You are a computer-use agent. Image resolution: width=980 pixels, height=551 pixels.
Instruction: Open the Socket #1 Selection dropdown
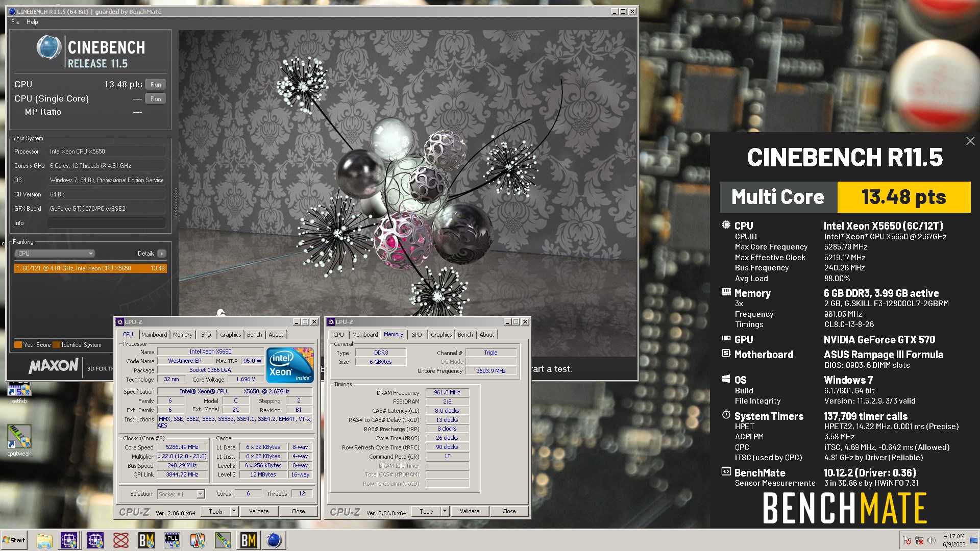click(x=181, y=494)
